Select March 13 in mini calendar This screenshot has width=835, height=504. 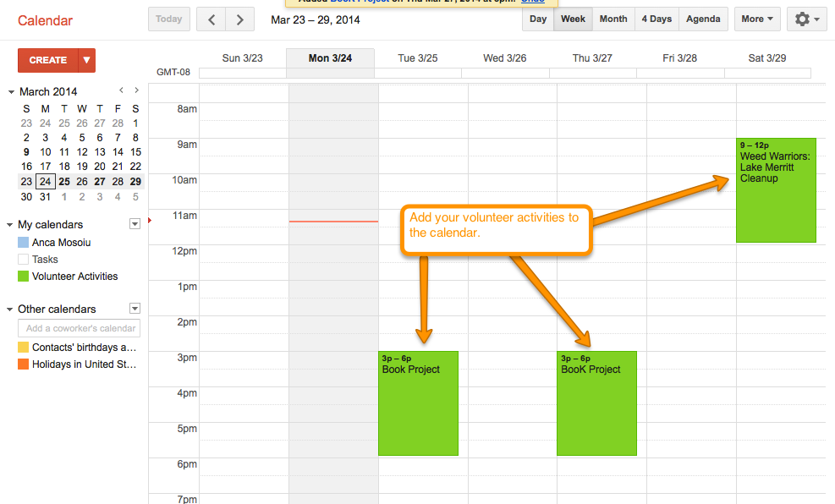click(100, 151)
